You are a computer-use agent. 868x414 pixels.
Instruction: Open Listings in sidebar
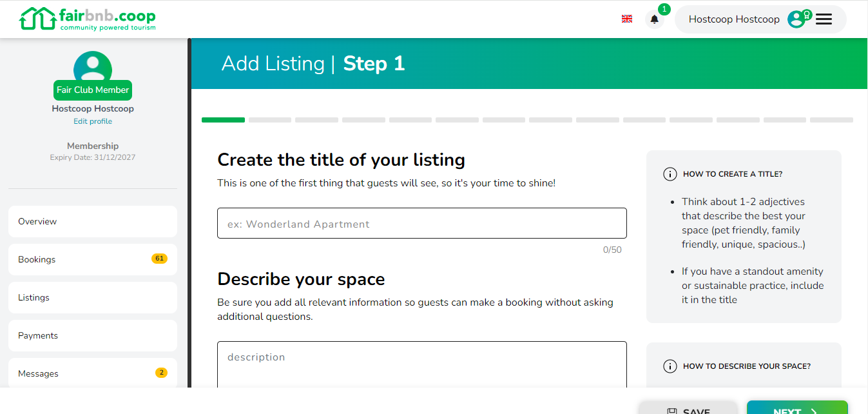click(x=93, y=297)
